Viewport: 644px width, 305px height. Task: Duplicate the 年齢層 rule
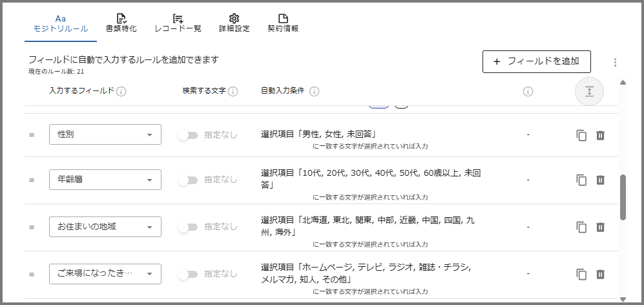click(x=581, y=180)
